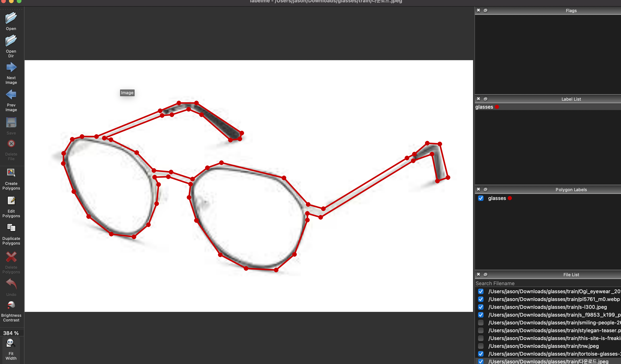The height and width of the screenshot is (364, 621).
Task: Click the Duplicate Polygons icon
Action: (x=11, y=228)
